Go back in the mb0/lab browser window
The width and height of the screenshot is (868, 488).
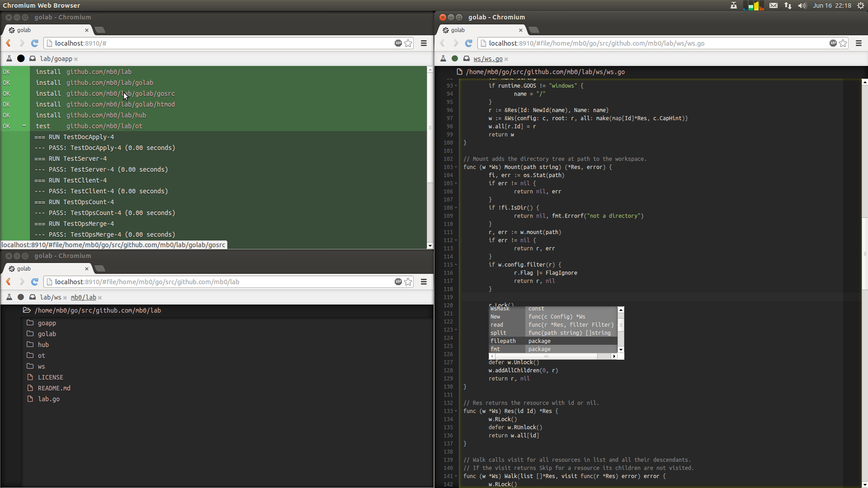click(9, 282)
